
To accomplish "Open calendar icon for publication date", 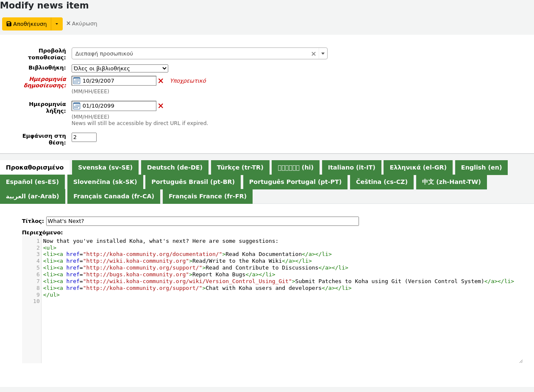I will pyautogui.click(x=77, y=81).
